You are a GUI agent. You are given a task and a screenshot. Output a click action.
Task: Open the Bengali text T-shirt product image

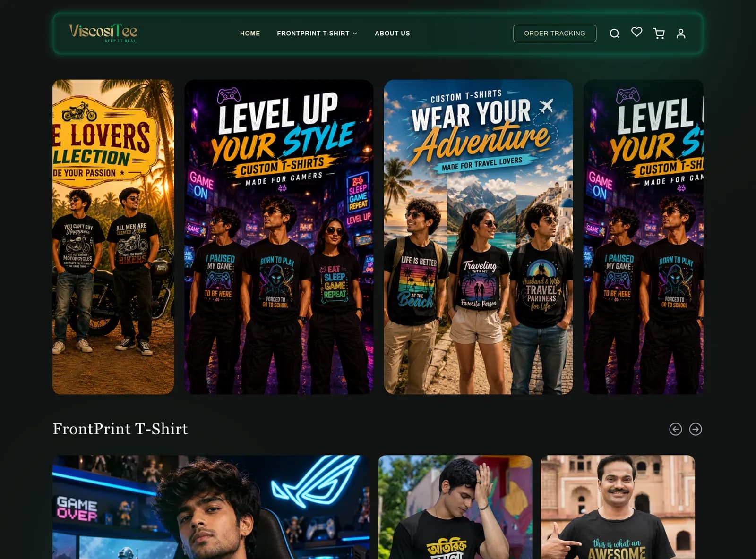point(455,507)
